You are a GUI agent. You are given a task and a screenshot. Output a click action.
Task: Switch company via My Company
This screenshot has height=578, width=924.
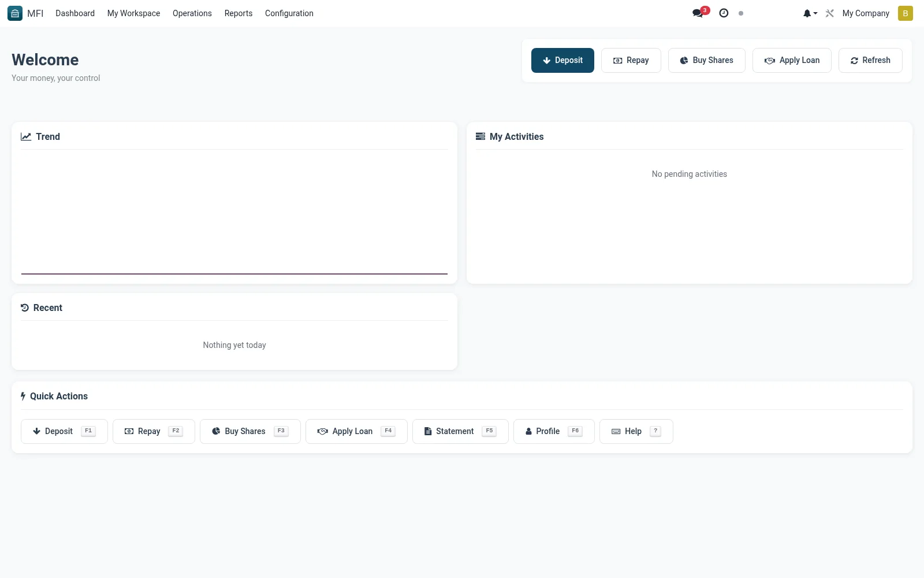coord(866,13)
